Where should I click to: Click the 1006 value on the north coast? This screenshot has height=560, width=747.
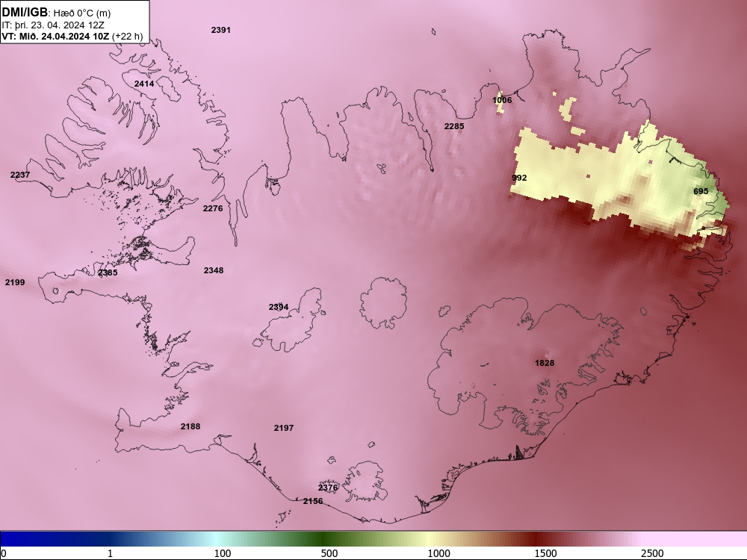502,100
